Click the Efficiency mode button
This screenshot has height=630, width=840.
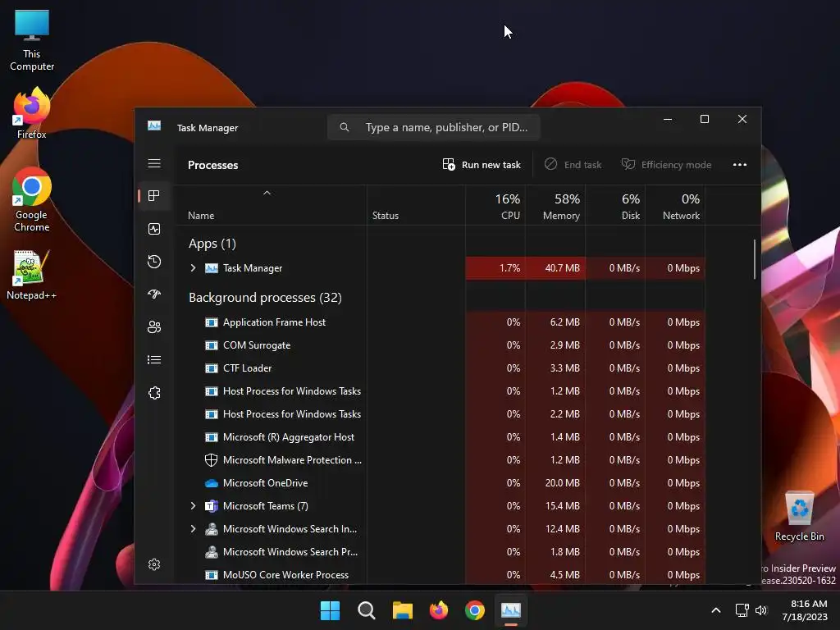click(666, 165)
